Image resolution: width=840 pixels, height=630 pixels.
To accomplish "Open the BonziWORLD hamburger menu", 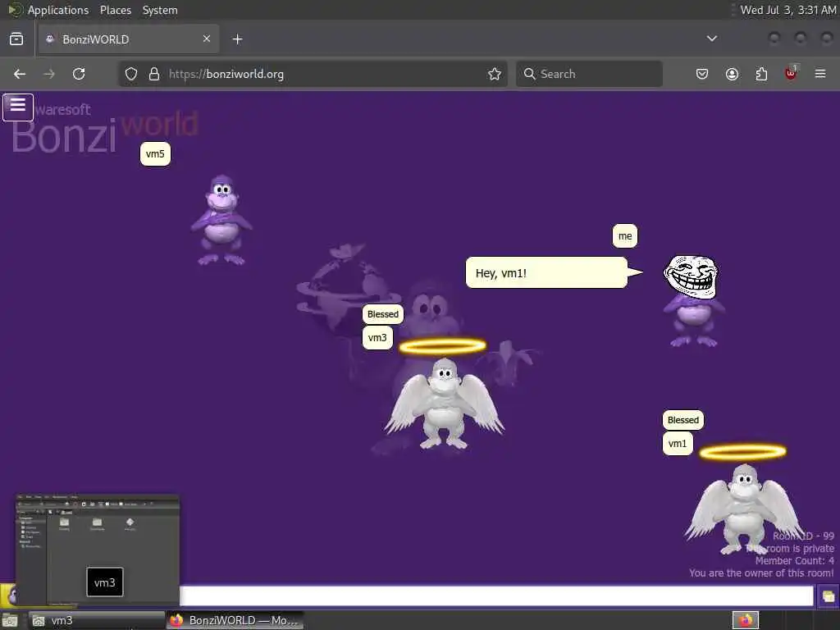I will click(x=18, y=107).
